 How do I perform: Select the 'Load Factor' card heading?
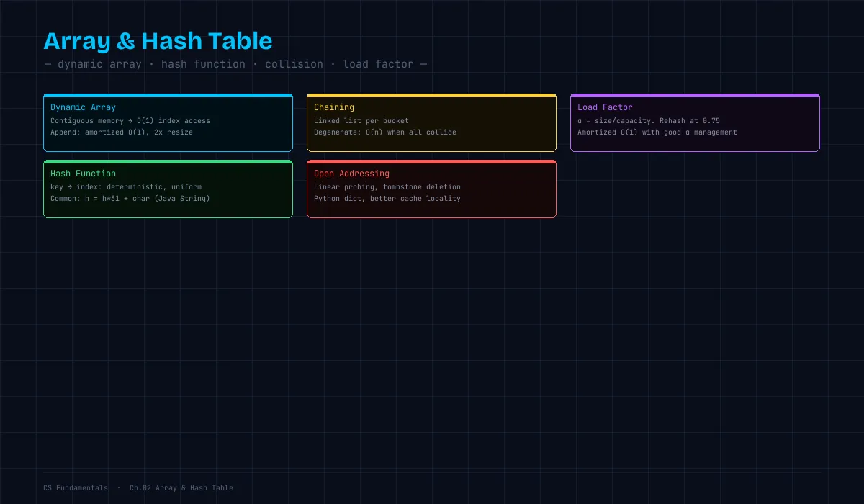[605, 107]
